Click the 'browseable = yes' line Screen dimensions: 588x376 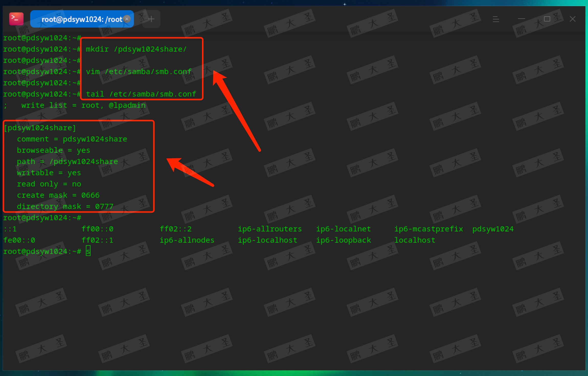[53, 150]
